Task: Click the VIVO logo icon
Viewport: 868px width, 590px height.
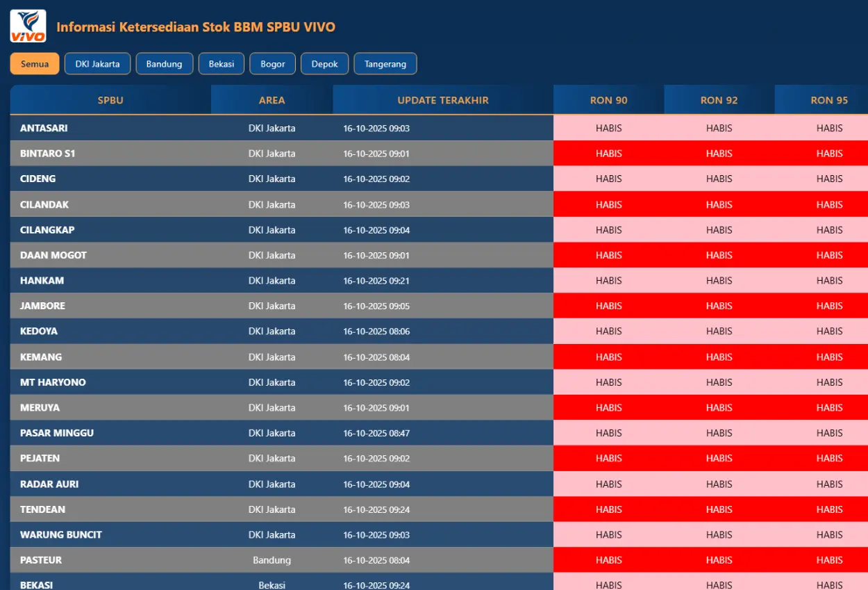Action: click(x=28, y=26)
